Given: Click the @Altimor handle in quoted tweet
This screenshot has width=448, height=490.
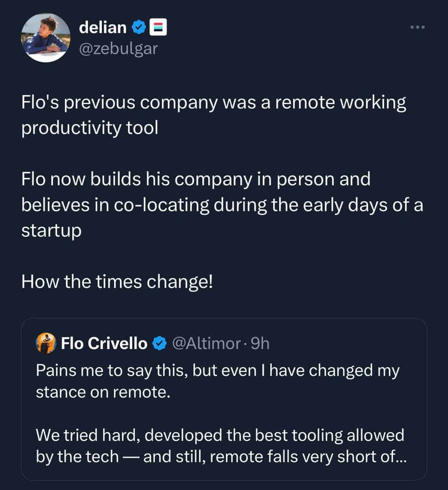Looking at the screenshot, I should pyautogui.click(x=206, y=343).
